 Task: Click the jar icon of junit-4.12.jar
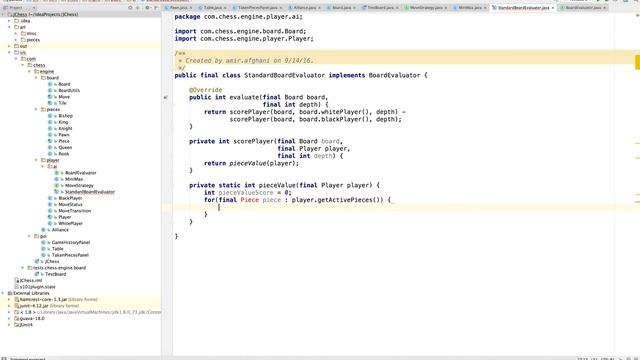17,306
